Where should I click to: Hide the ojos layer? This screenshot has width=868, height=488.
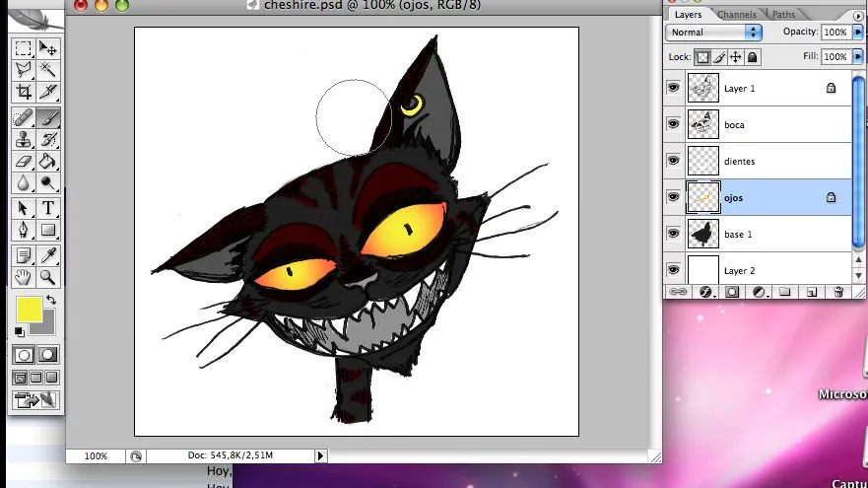point(673,197)
